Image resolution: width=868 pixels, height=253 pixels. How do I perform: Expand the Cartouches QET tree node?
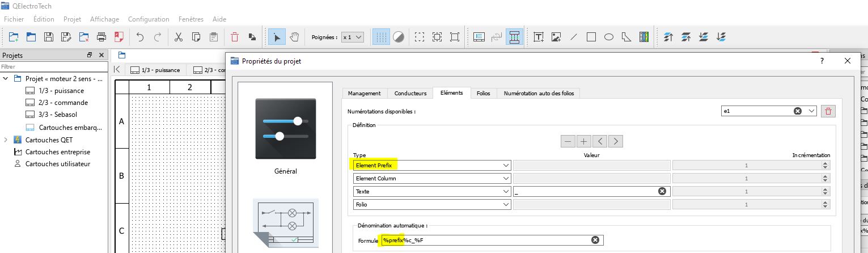point(6,140)
